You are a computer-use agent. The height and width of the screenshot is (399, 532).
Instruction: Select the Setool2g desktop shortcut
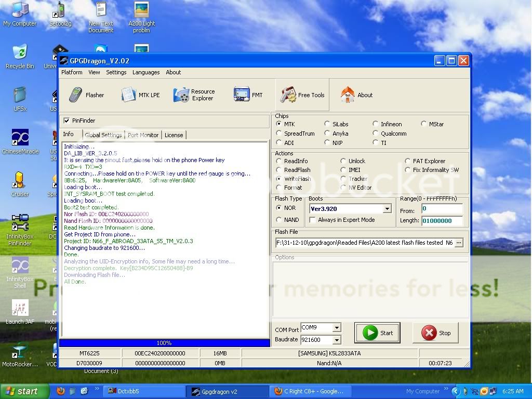point(60,14)
